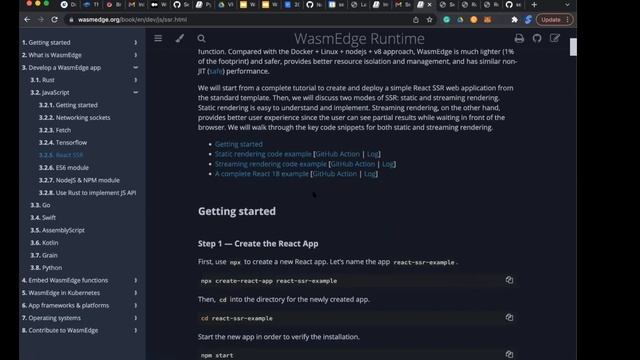Click the Getting started section heading
The image size is (640, 360).
pos(237,211)
